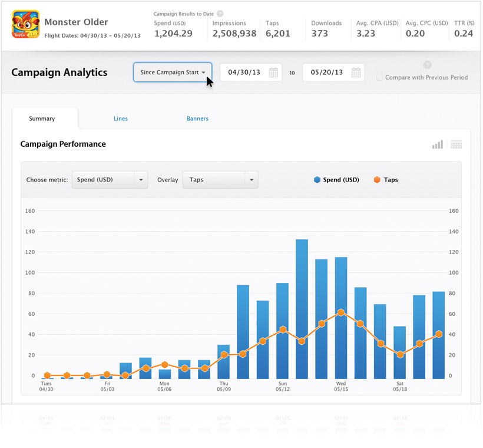Click the Taps legend orange hexagon
Screen dimensions: 483x448
tap(377, 180)
